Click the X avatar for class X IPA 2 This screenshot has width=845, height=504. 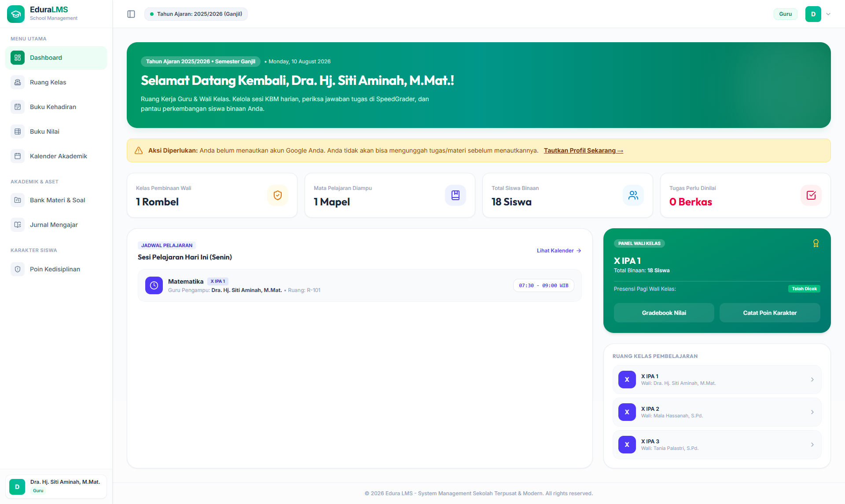point(627,412)
